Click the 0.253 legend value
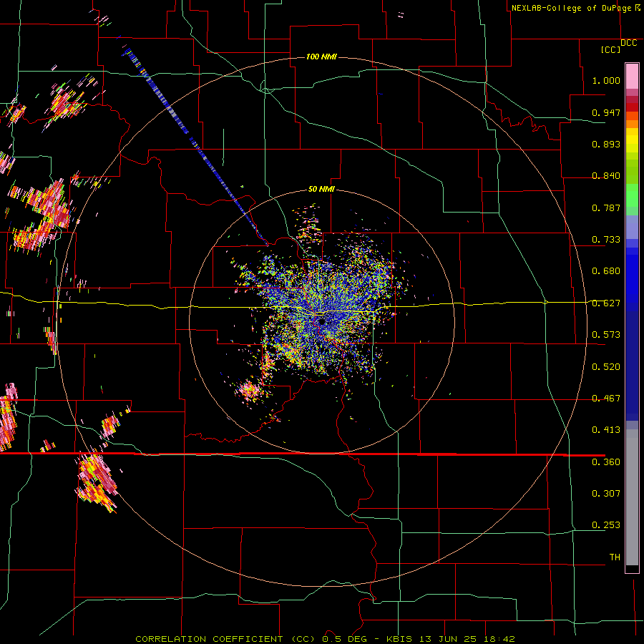Viewport: 644px width, 644px height. tap(606, 525)
